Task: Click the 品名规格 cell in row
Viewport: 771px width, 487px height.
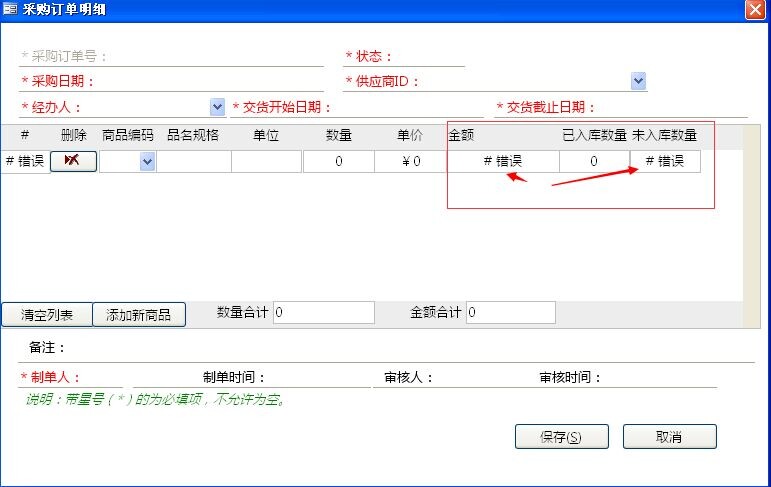Action: point(194,161)
